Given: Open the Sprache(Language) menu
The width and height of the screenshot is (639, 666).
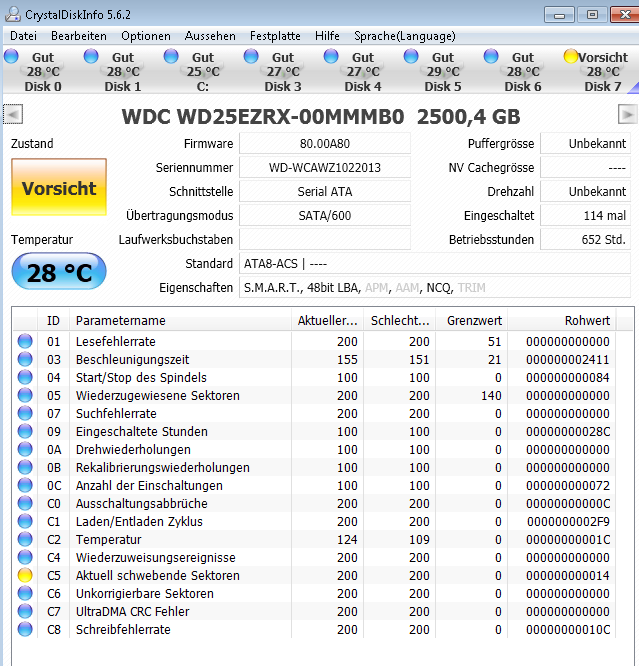Looking at the screenshot, I should pyautogui.click(x=404, y=36).
